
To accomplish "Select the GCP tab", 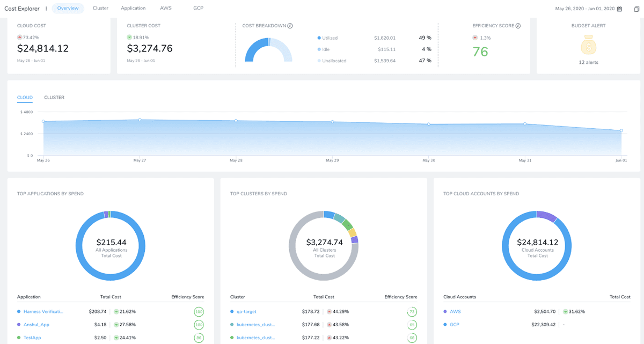I will pyautogui.click(x=199, y=8).
